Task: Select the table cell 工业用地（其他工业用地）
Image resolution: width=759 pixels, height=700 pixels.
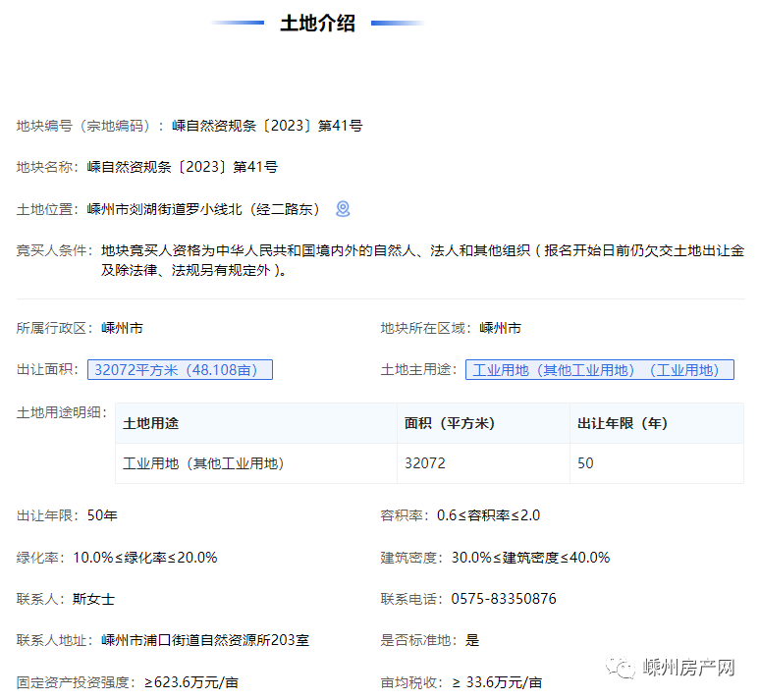Action: click(x=203, y=463)
